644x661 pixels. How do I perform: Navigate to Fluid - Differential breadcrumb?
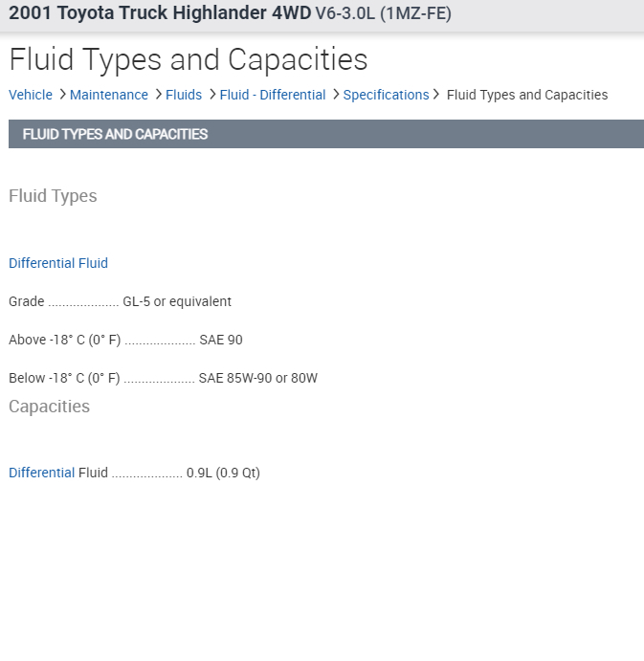pos(273,95)
